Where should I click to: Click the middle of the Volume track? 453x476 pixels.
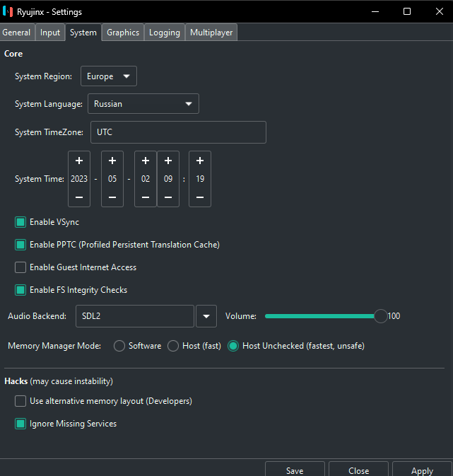pyautogui.click(x=323, y=316)
